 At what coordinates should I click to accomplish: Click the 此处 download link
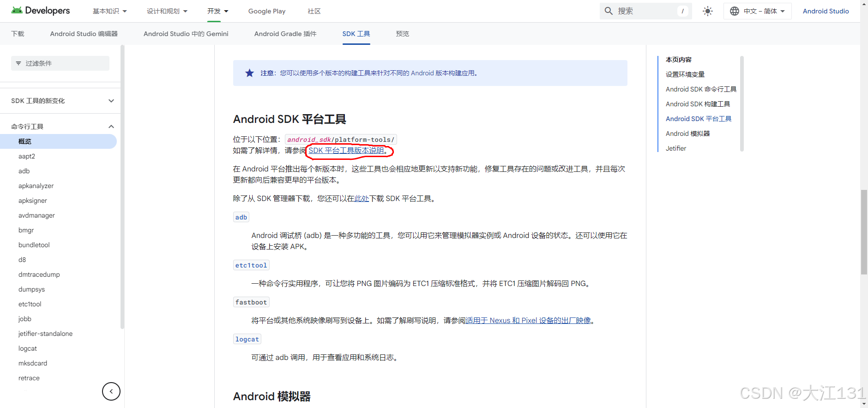click(x=362, y=199)
